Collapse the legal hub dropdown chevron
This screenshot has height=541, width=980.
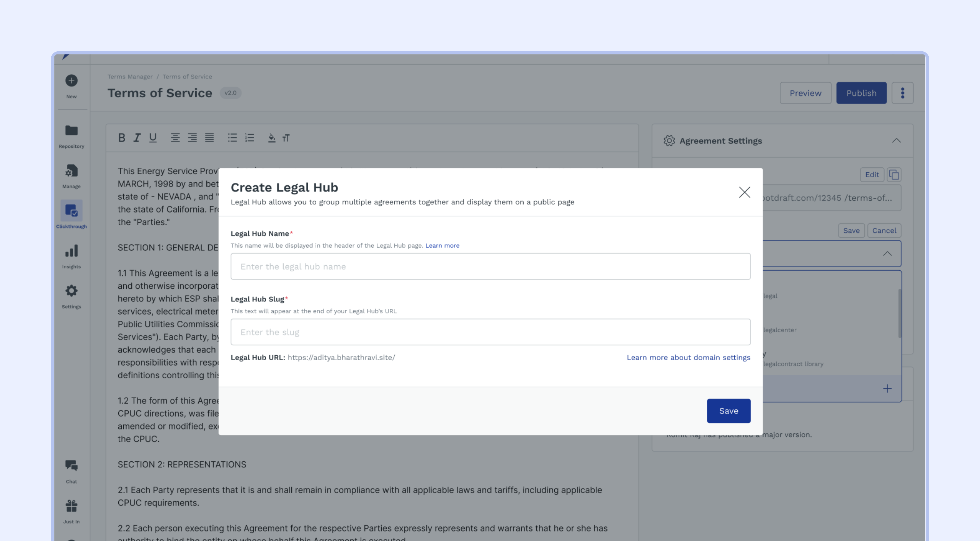pos(887,253)
